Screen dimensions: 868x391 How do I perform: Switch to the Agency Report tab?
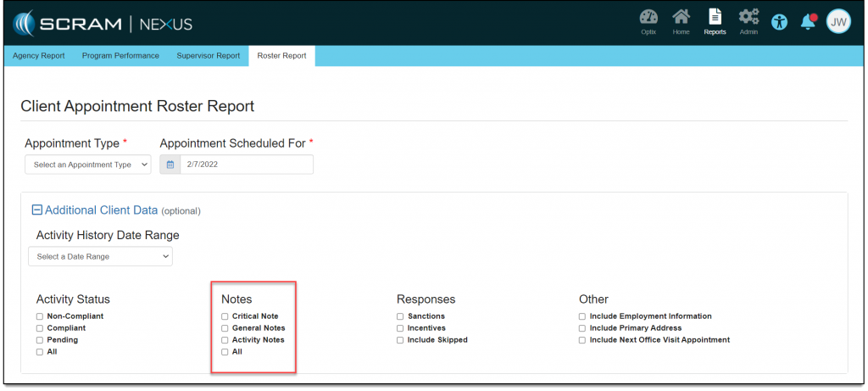38,56
